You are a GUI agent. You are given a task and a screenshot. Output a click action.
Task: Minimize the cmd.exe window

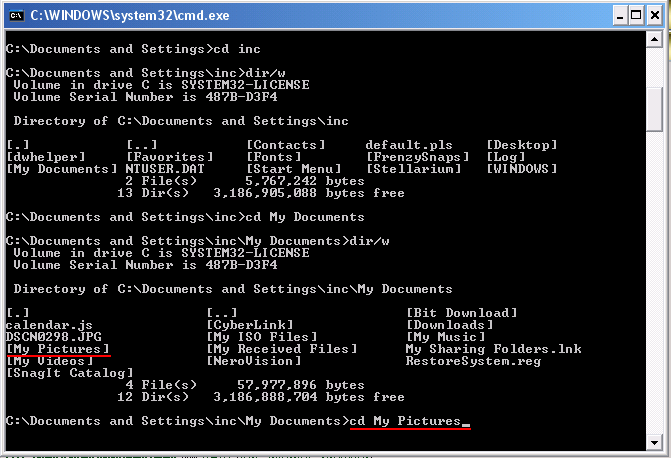point(620,16)
